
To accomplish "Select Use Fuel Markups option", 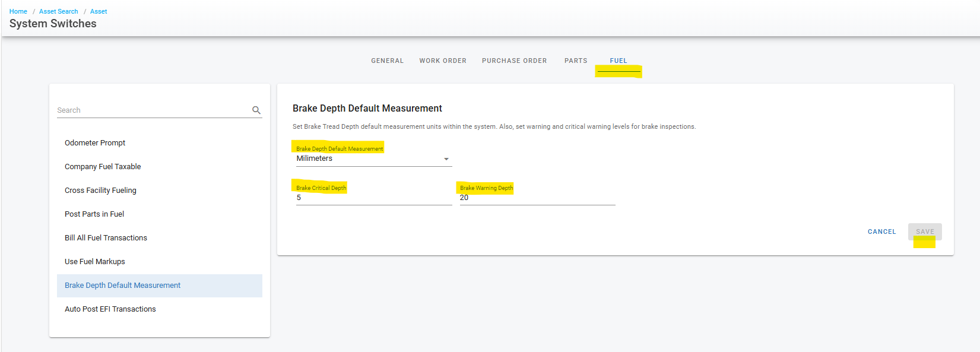I will coord(95,262).
